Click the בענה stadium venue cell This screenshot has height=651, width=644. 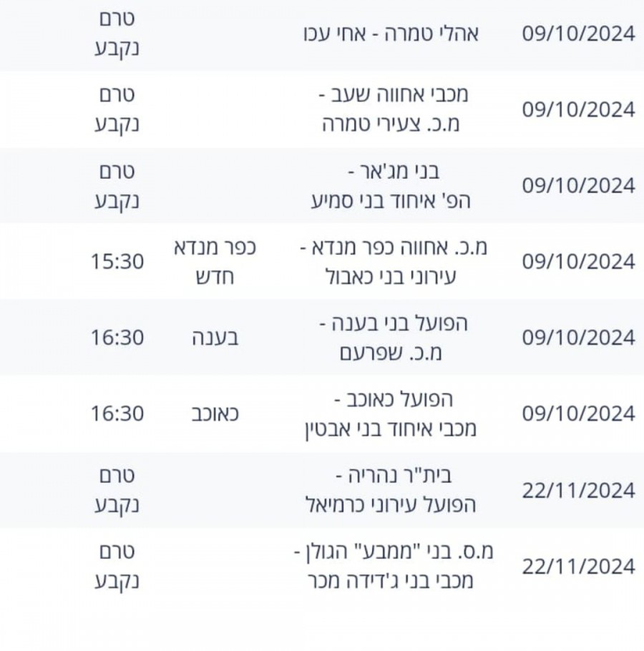pyautogui.click(x=215, y=338)
